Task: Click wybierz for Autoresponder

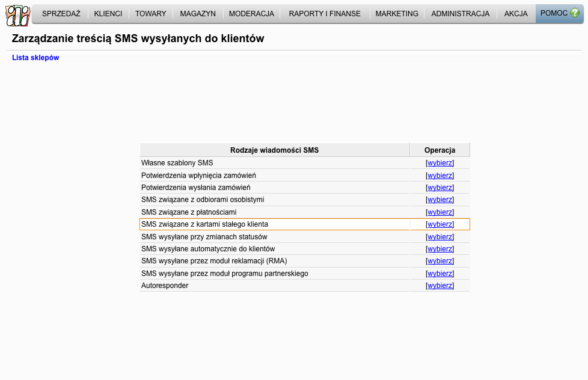Action: click(440, 286)
